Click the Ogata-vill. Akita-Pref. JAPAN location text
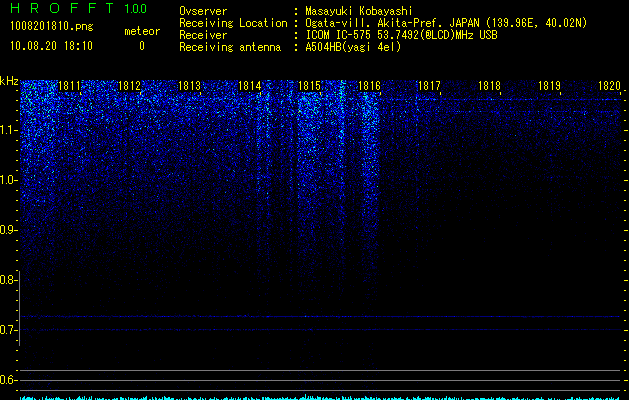The height and width of the screenshot is (400, 629). pyautogui.click(x=446, y=23)
